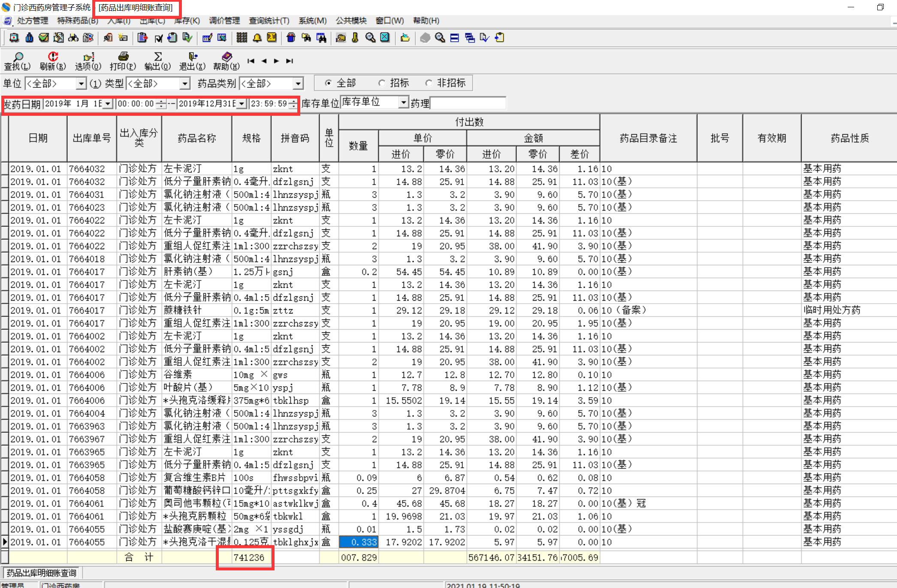Select the 全部 radio button
This screenshot has height=588, width=897.
(x=328, y=83)
